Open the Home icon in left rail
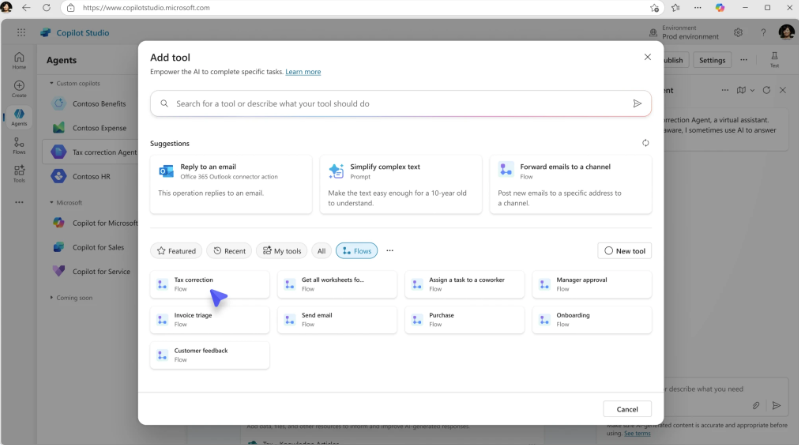 click(19, 60)
